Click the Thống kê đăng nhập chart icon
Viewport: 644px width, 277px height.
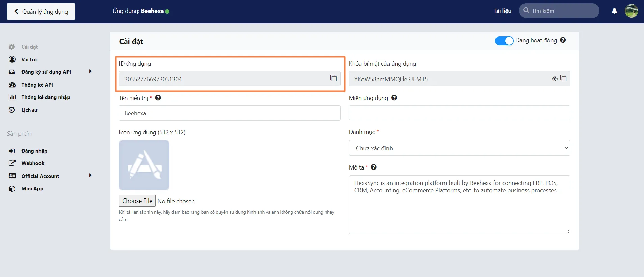click(x=12, y=97)
